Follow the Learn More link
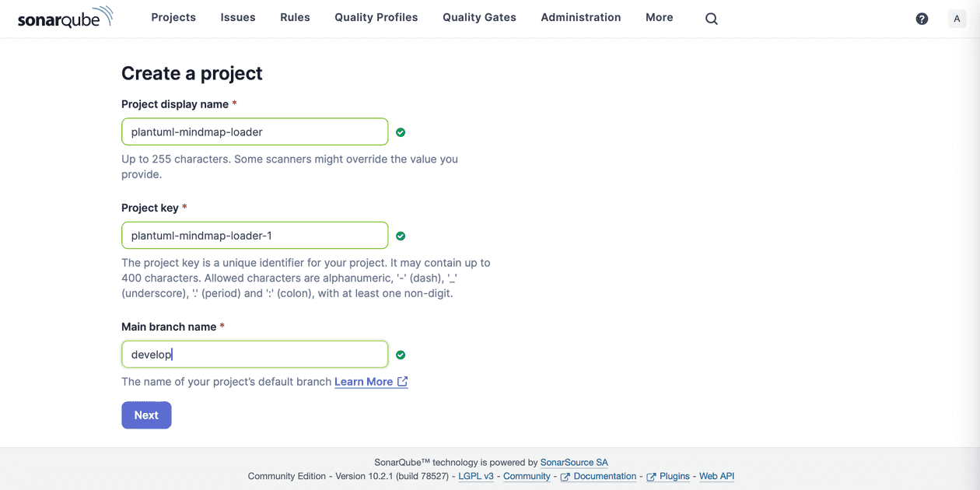This screenshot has height=490, width=980. [363, 382]
